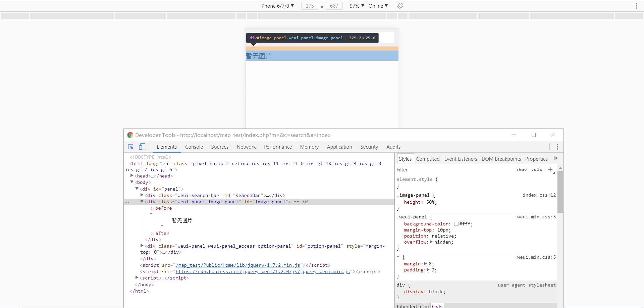
Task: Open the Event Listeners sub-tab
Action: click(461, 159)
